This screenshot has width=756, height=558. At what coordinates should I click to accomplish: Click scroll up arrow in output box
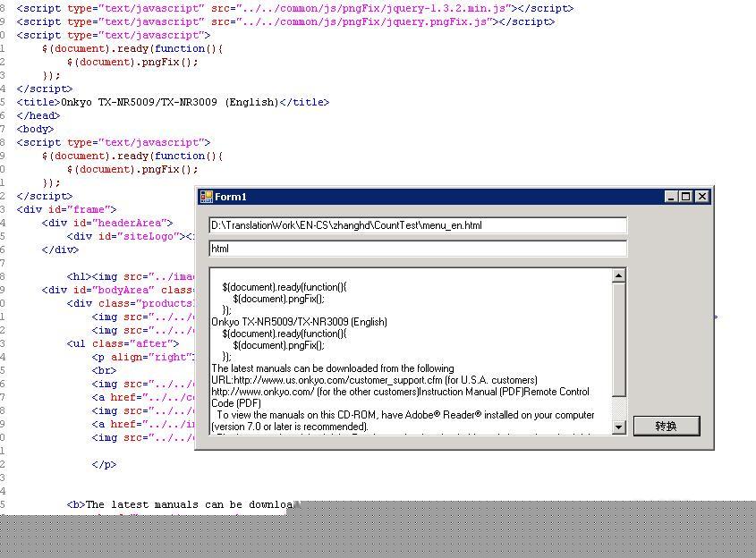coord(618,275)
